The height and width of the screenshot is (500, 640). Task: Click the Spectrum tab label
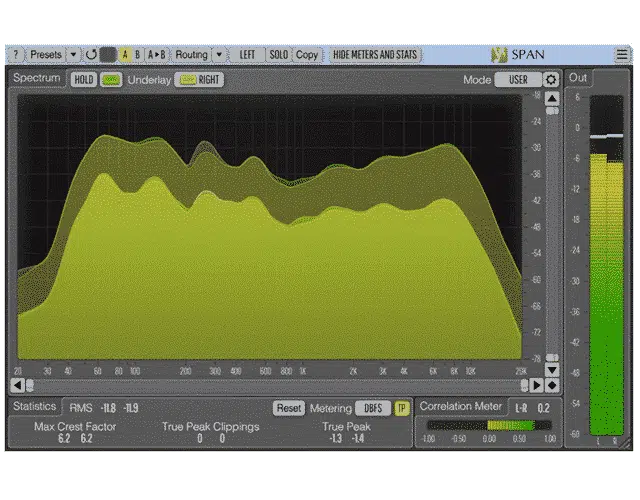point(37,78)
